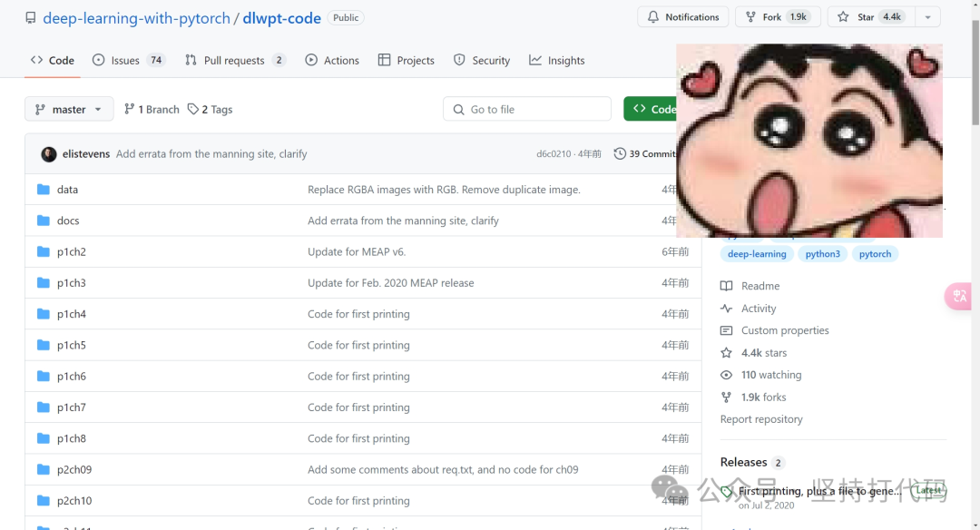The height and width of the screenshot is (530, 980).
Task: Star the repository with Star button
Action: [x=870, y=17]
